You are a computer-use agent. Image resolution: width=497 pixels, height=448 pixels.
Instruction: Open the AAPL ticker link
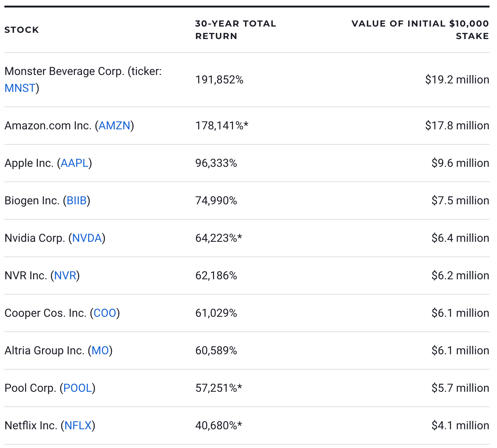(x=74, y=163)
